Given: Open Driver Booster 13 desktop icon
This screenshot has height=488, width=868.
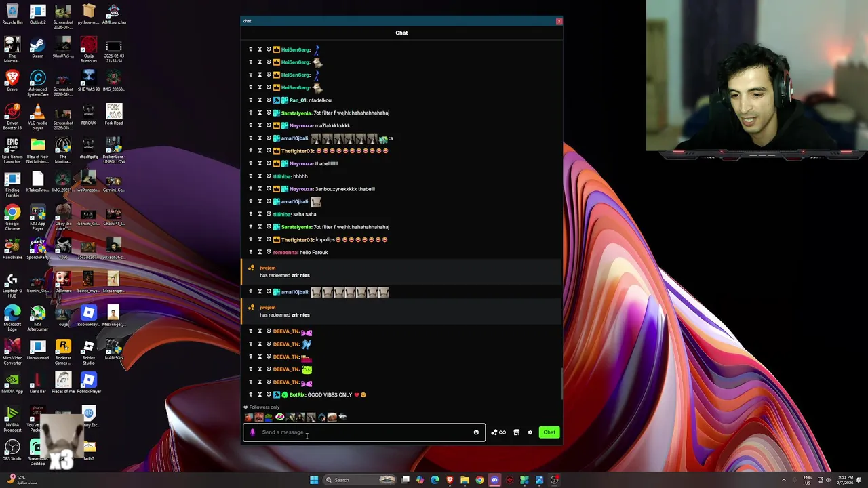Looking at the screenshot, I should [x=12, y=117].
